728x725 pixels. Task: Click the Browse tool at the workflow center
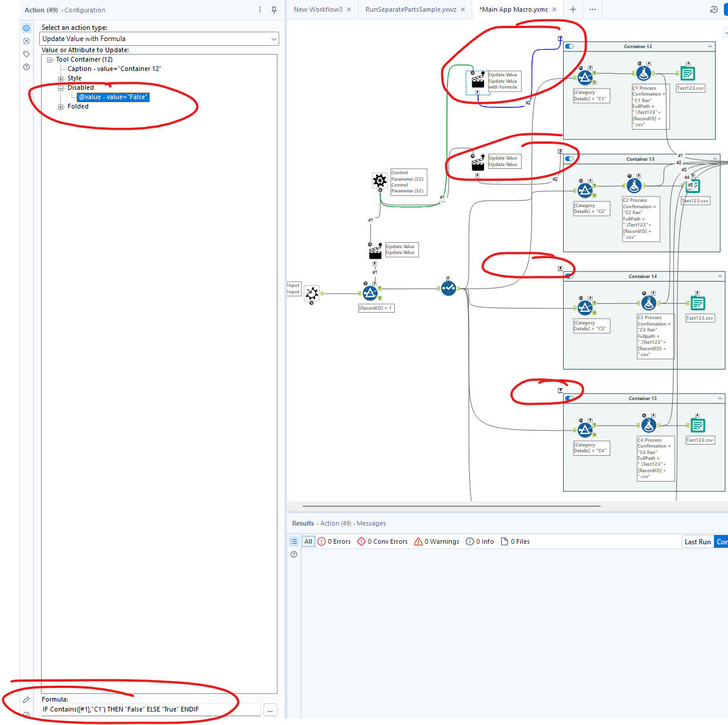click(448, 288)
